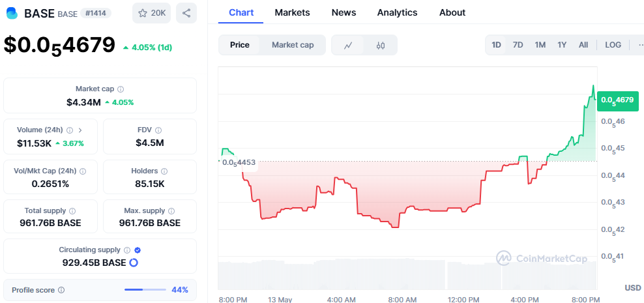This screenshot has height=303, width=644.
Task: Click the share icon button
Action: pos(186,13)
